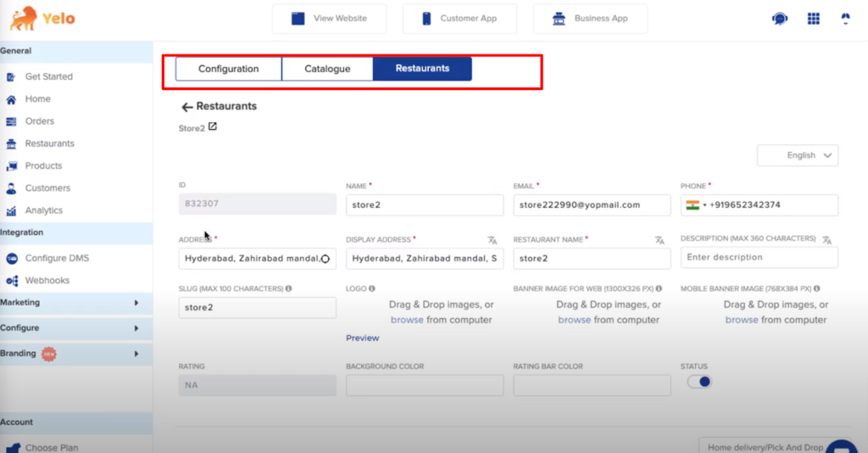Click the Description input field
The image size is (868, 453).
point(759,258)
